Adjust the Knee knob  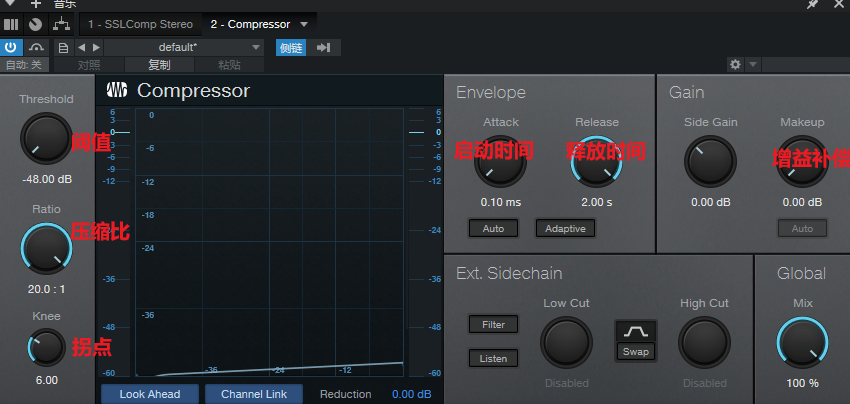click(x=47, y=348)
